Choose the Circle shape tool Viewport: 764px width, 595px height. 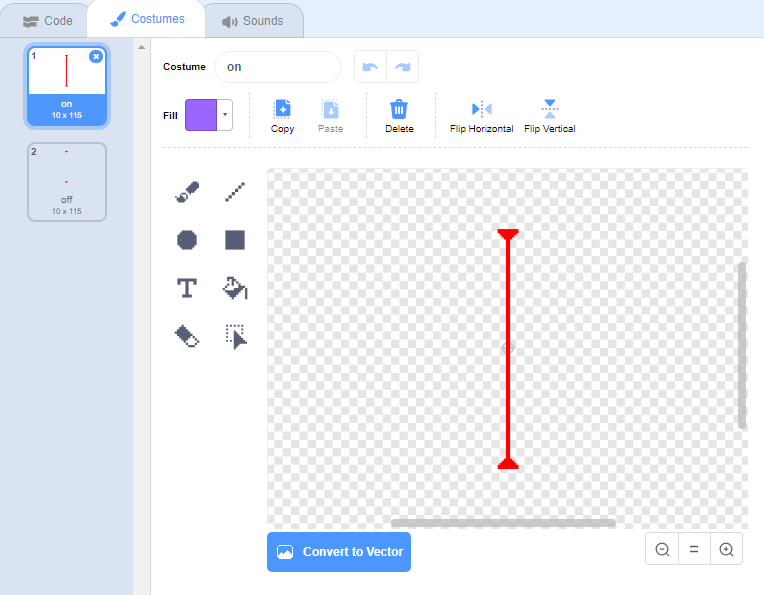tap(187, 240)
